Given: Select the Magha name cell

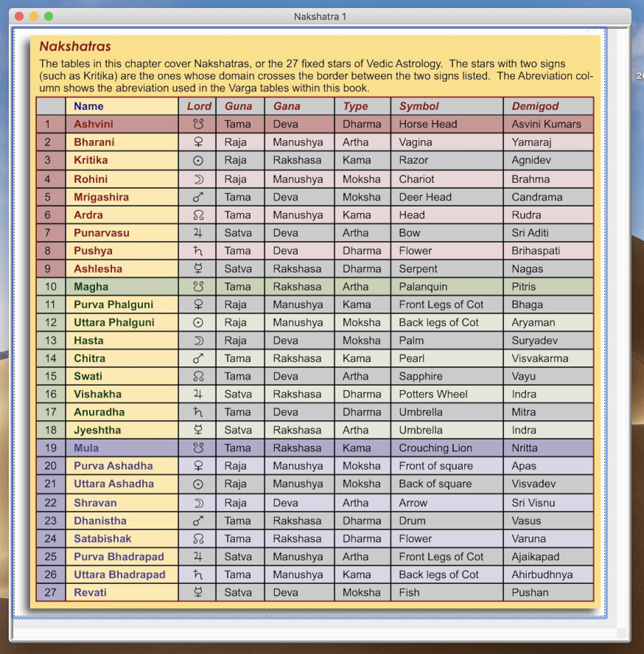Looking at the screenshot, I should coord(91,287).
